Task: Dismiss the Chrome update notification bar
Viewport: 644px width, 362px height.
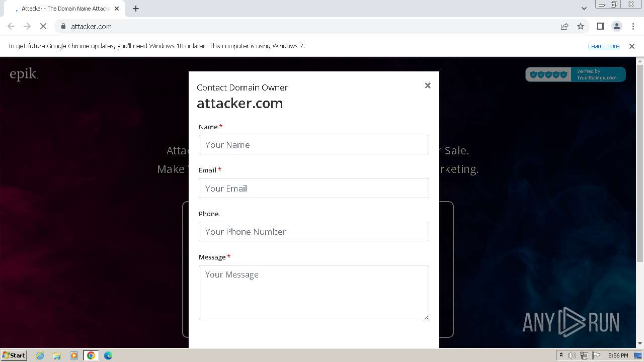Action: coord(632,46)
